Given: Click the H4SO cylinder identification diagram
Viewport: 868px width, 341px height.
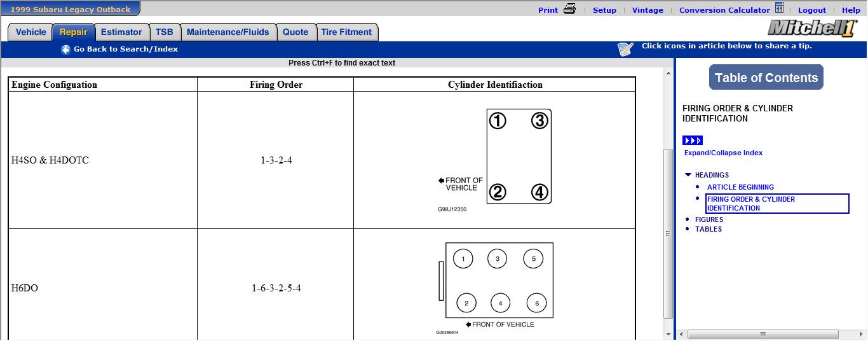Looking at the screenshot, I should pyautogui.click(x=496, y=160).
